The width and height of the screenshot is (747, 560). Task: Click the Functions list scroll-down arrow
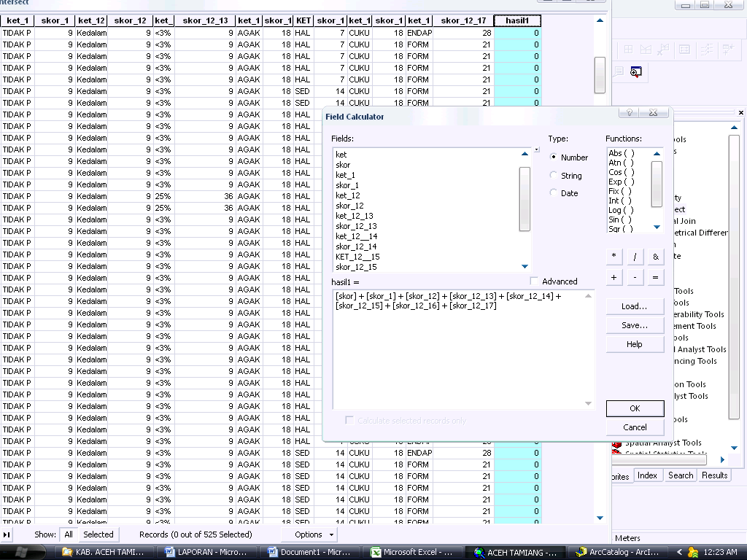pos(656,227)
